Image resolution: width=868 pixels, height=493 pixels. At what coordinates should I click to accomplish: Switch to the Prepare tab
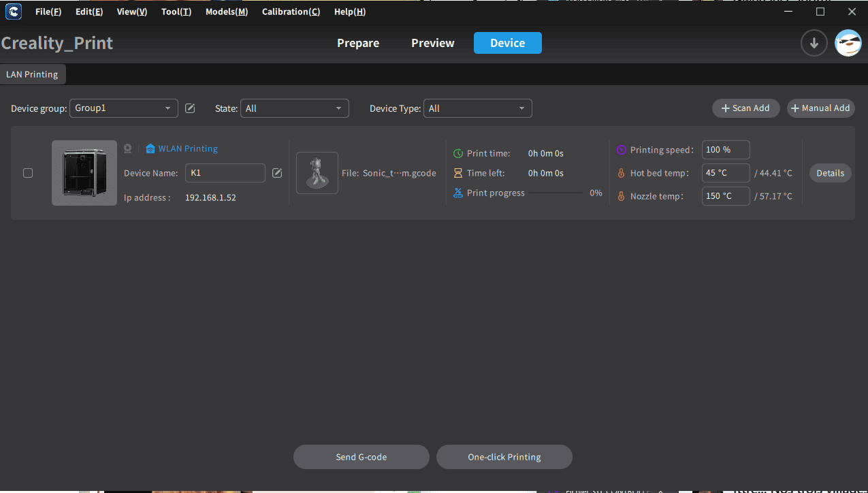click(x=358, y=43)
